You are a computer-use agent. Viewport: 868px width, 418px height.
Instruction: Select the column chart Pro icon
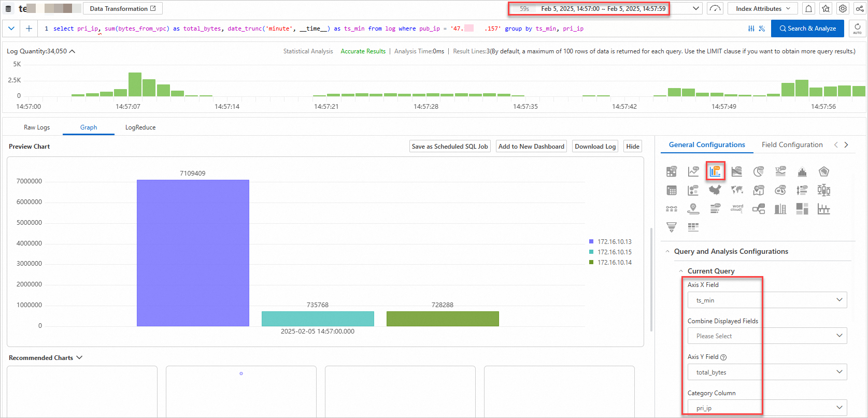click(715, 171)
